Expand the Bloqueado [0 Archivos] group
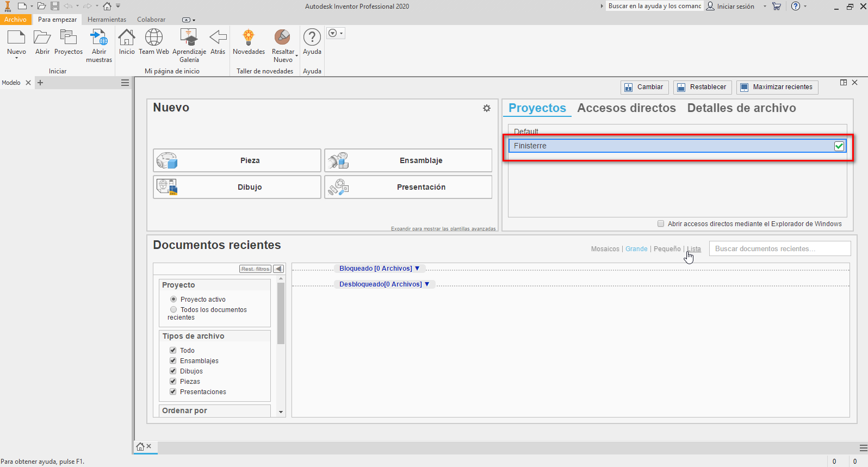 [379, 269]
